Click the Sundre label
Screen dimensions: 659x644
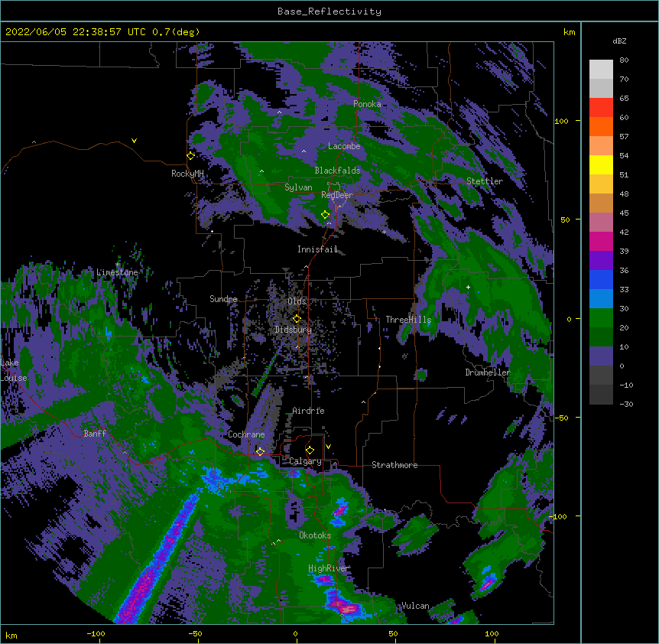(x=223, y=299)
